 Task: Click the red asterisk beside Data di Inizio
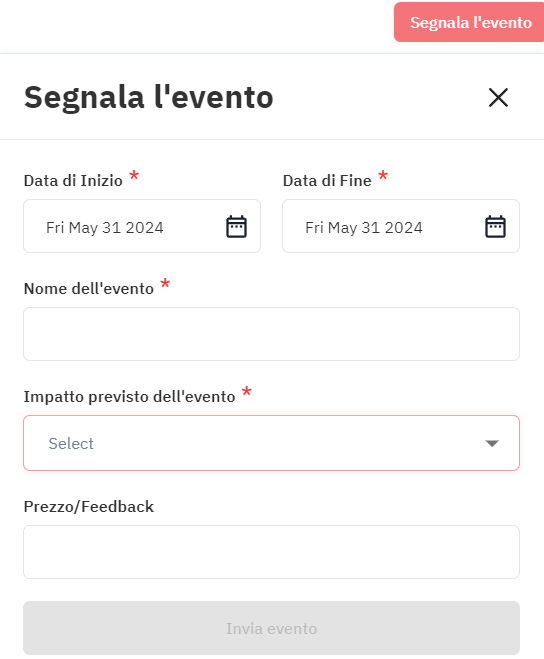tap(134, 175)
